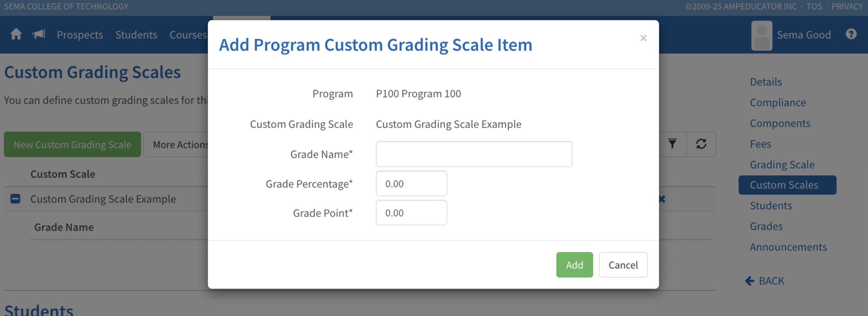Click the Sema Good profile avatar
This screenshot has width=868, height=316.
tap(762, 35)
